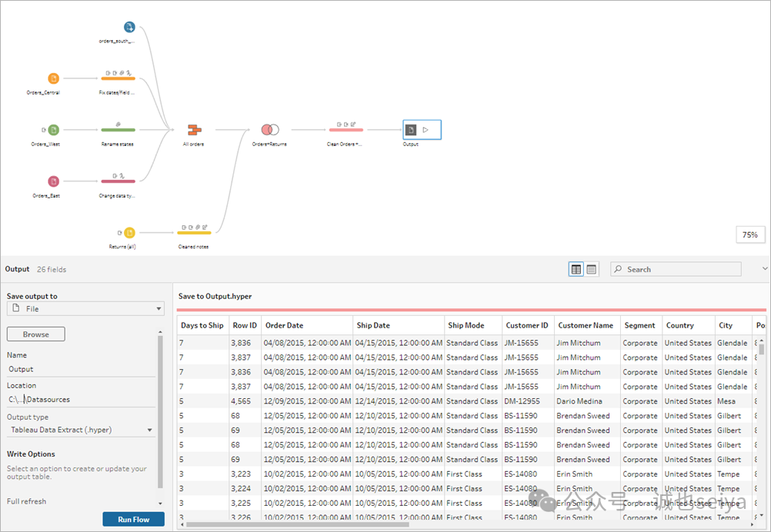Viewport: 771px width, 532px height.
Task: Click the Ship Date column header
Action: point(399,325)
